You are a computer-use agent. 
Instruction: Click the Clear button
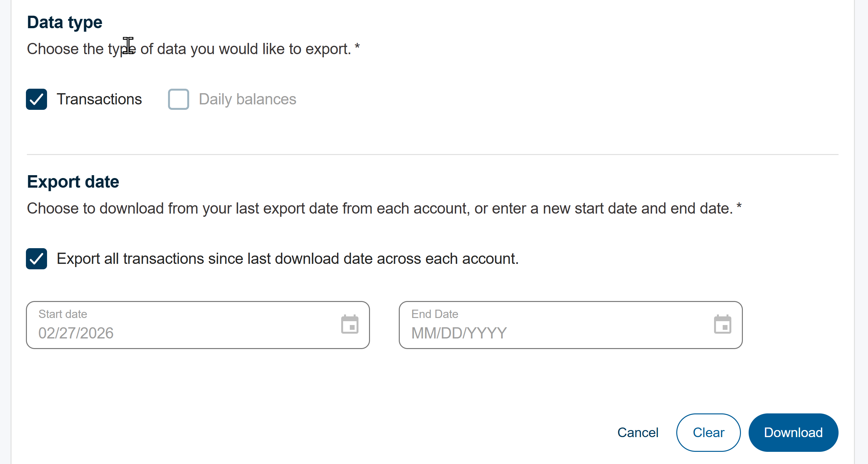(708, 432)
